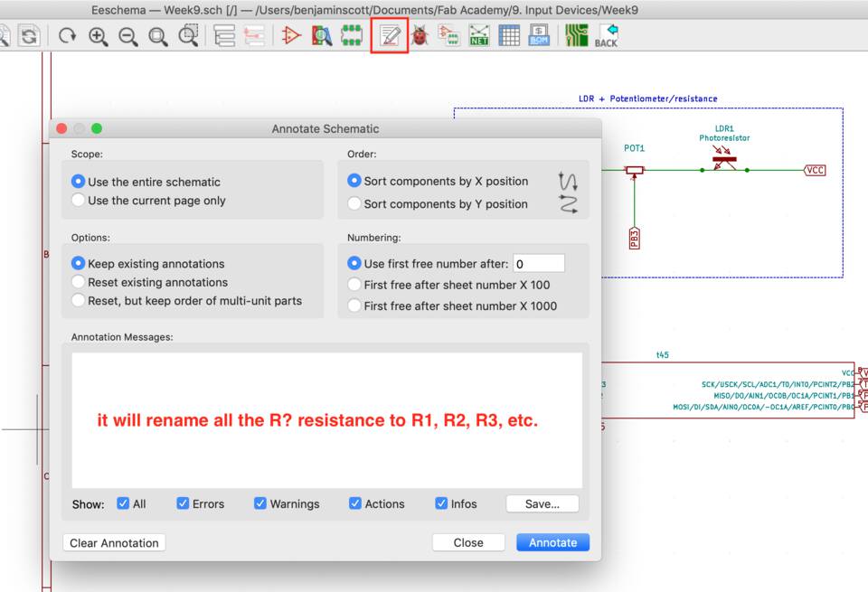Select Use first free number after
Screen dimensions: 868x592
(428, 263)
